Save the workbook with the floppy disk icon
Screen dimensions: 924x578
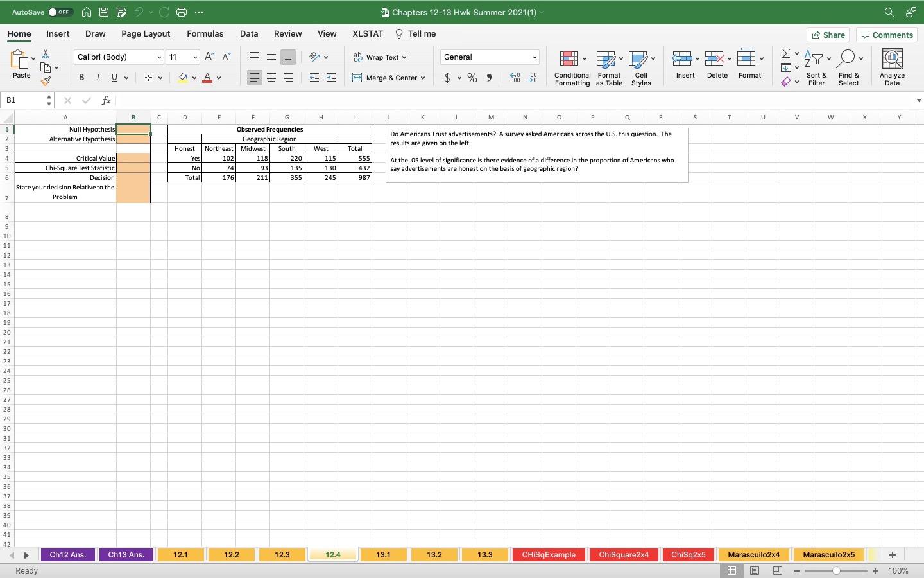[x=104, y=12]
